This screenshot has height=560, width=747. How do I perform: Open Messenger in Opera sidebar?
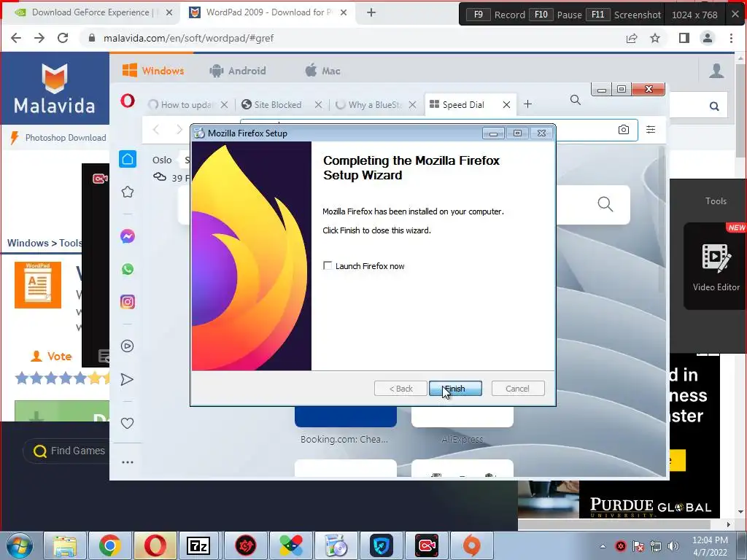point(127,236)
